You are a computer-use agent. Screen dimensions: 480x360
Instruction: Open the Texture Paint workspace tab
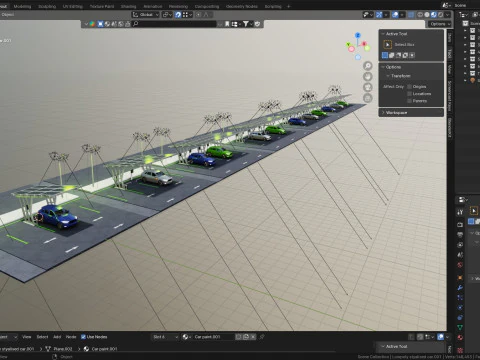point(102,6)
